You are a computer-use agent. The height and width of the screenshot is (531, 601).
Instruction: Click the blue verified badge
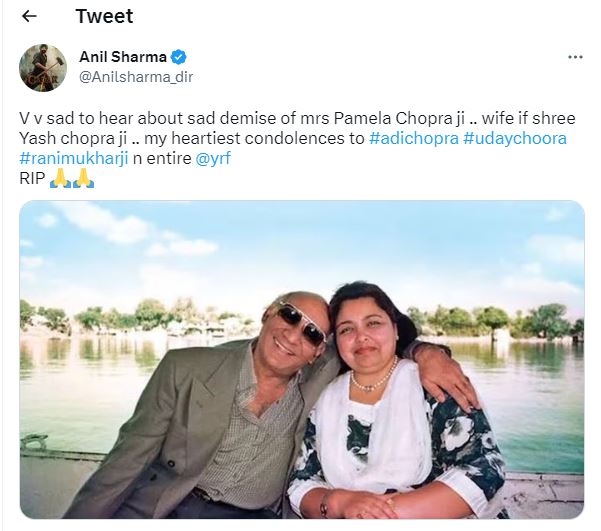[x=179, y=56]
